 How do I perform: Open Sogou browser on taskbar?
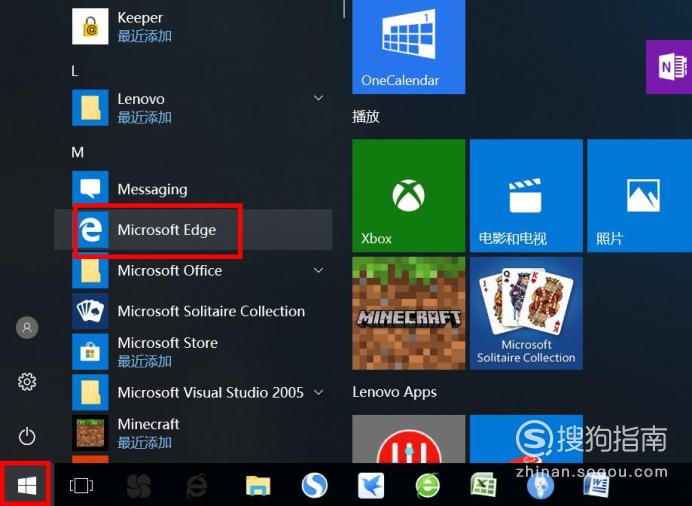(x=314, y=485)
